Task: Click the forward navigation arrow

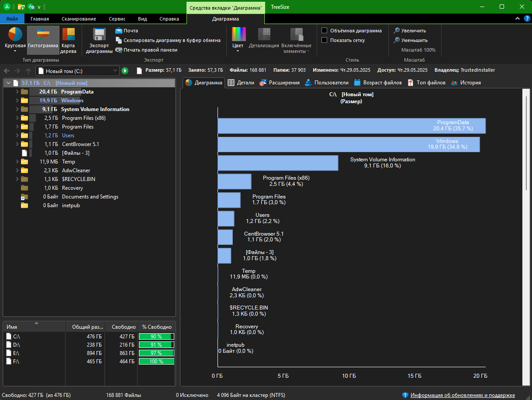Action: (x=17, y=71)
